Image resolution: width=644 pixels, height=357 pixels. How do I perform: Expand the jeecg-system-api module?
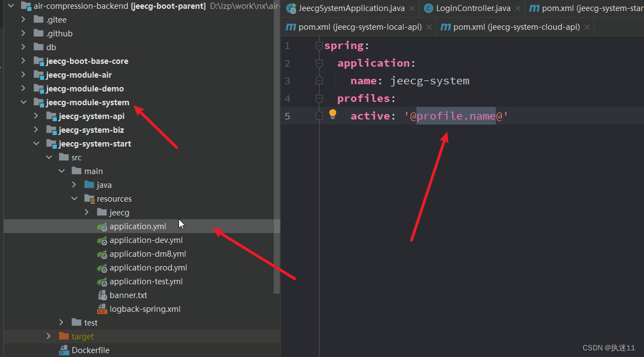coord(36,116)
